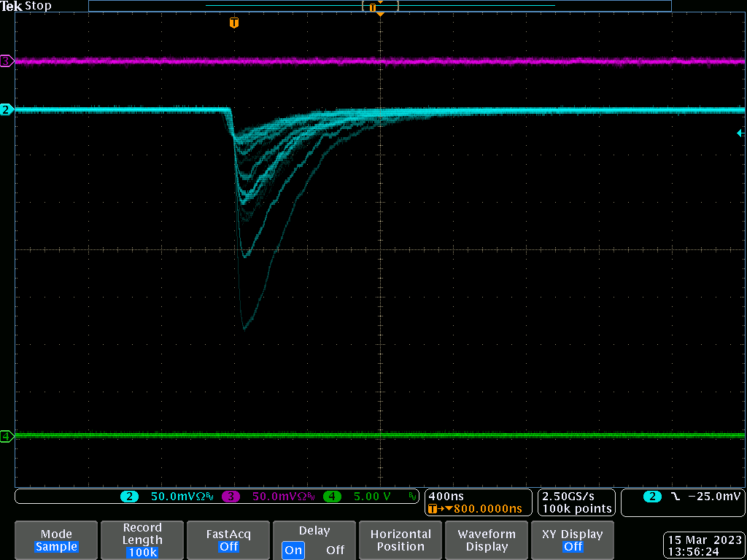Screen dimensions: 747x560
Task: Open the XY Display menu item
Action: tap(573, 540)
